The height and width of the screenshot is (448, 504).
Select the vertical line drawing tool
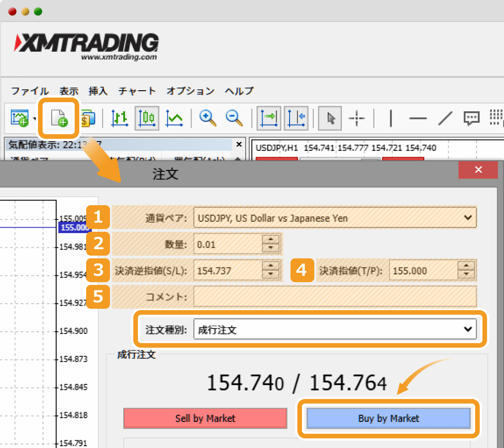(391, 118)
